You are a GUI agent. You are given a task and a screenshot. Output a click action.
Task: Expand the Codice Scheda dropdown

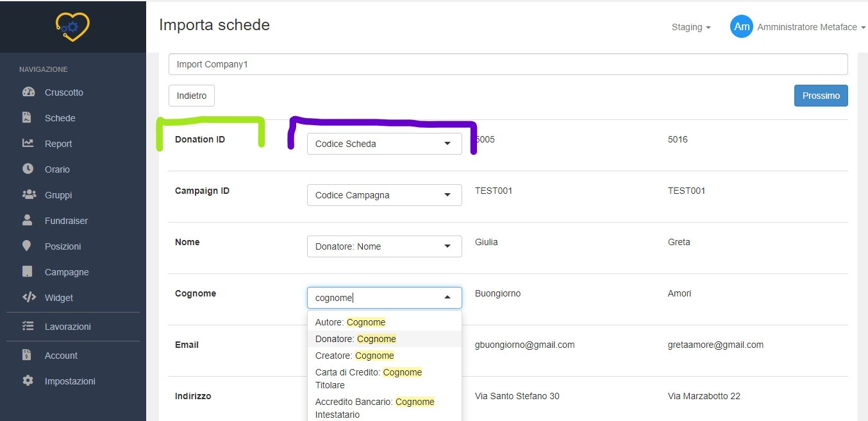[384, 144]
